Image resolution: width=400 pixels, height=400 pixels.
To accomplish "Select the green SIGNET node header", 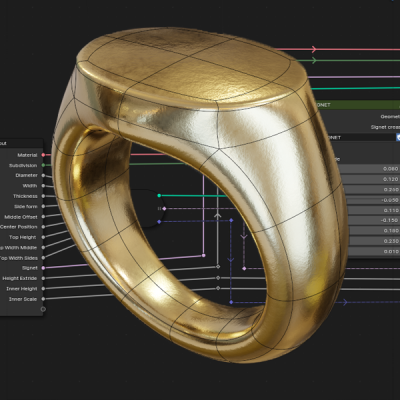I will pyautogui.click(x=357, y=105).
